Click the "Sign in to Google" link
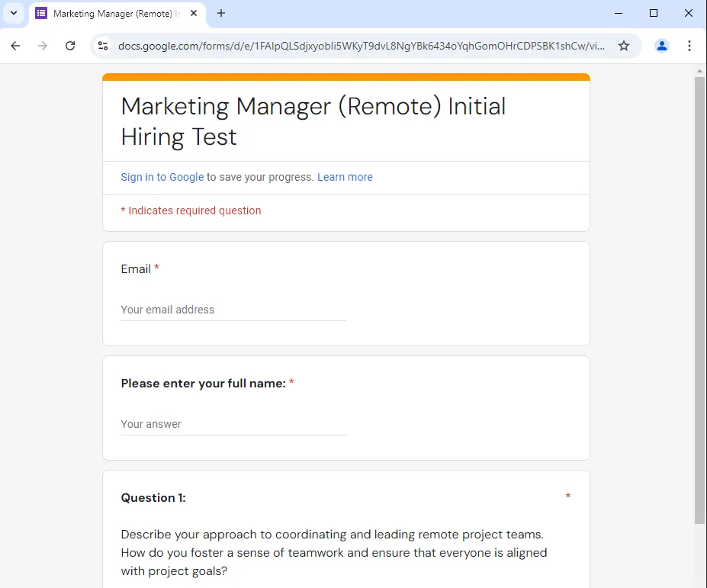Viewport: 707px width, 588px height. 162,177
